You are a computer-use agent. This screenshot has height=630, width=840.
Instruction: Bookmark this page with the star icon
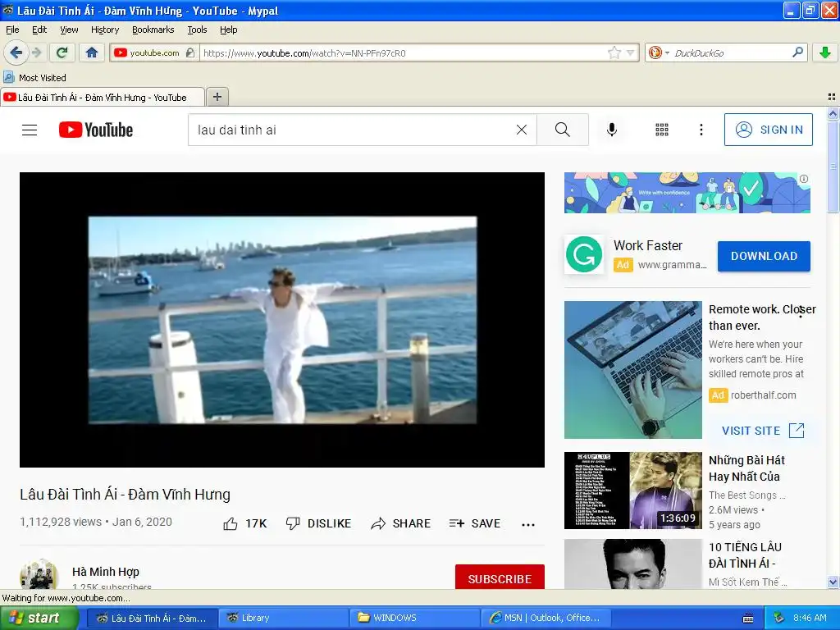click(x=614, y=52)
